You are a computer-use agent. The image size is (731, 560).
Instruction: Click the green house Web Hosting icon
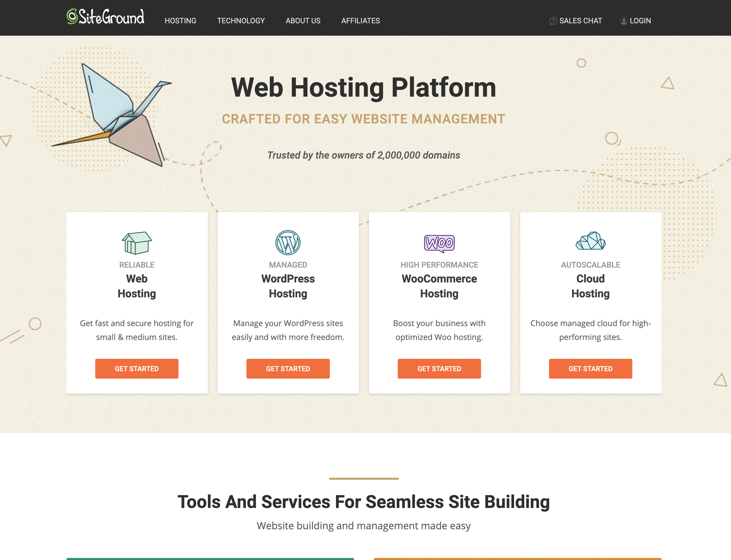(x=137, y=243)
